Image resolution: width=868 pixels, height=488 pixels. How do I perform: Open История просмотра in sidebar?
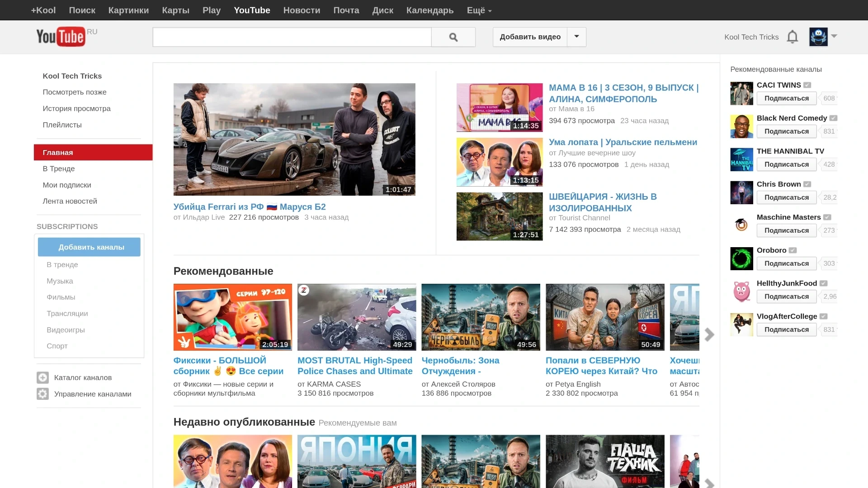tap(76, 108)
